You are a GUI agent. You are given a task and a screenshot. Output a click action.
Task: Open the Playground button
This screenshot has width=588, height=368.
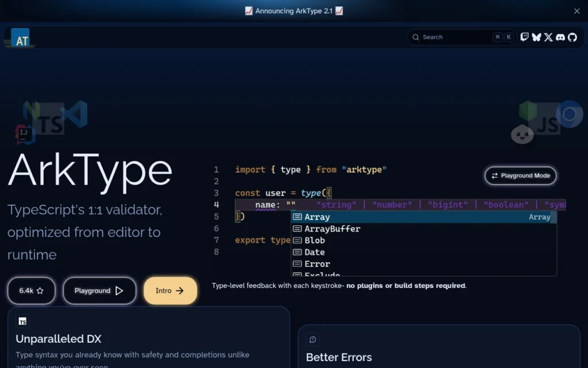(99, 290)
